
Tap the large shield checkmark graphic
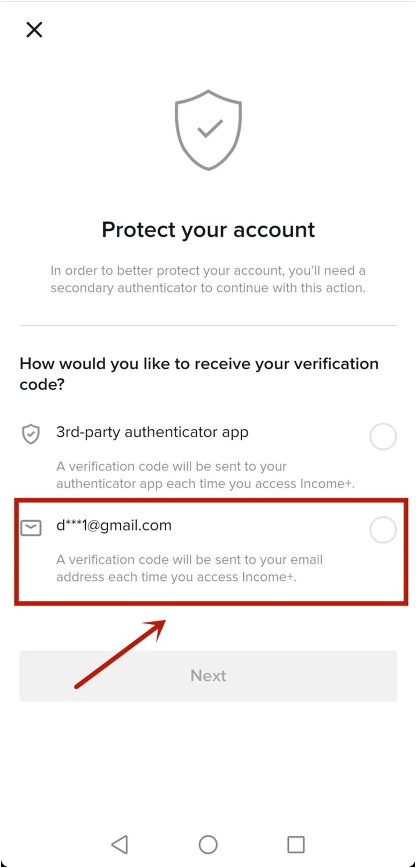pyautogui.click(x=208, y=130)
